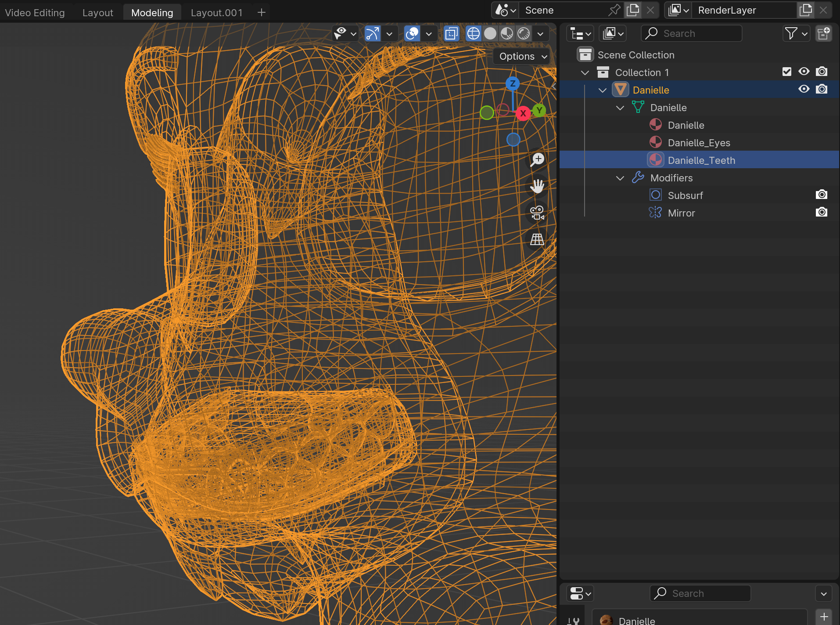Add new collection in outliner
840x625 pixels.
[823, 34]
